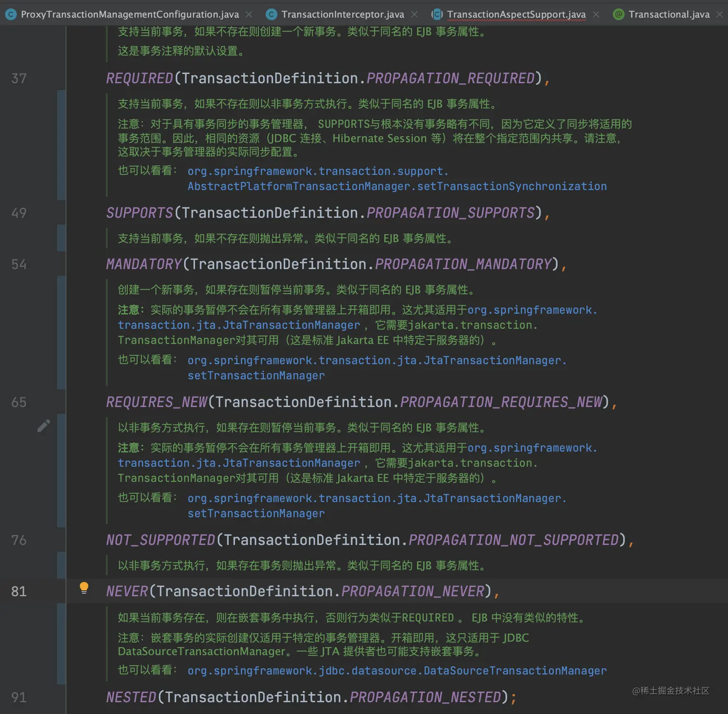Place the cursor on the SUPPORTS enum constant
Image resolution: width=728 pixels, height=714 pixels.
140,212
